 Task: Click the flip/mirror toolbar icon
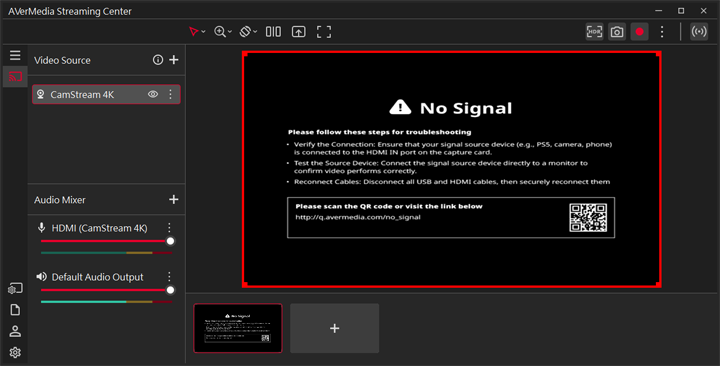(273, 32)
